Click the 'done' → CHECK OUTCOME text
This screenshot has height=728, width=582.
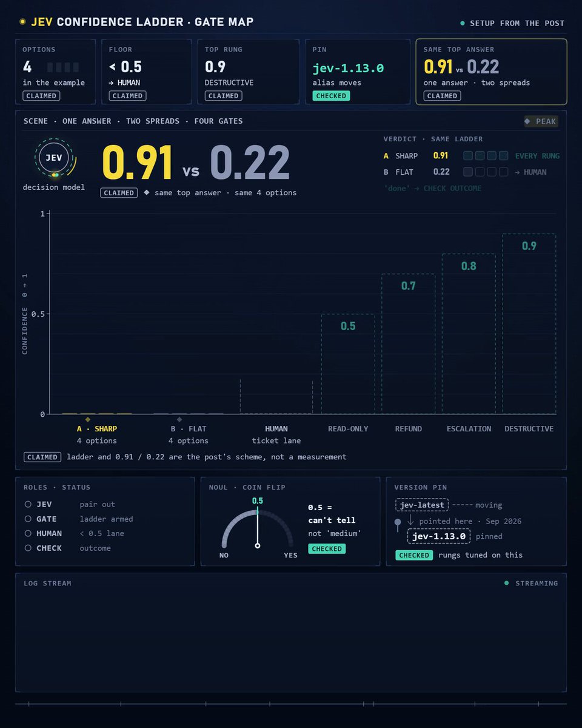coord(433,188)
